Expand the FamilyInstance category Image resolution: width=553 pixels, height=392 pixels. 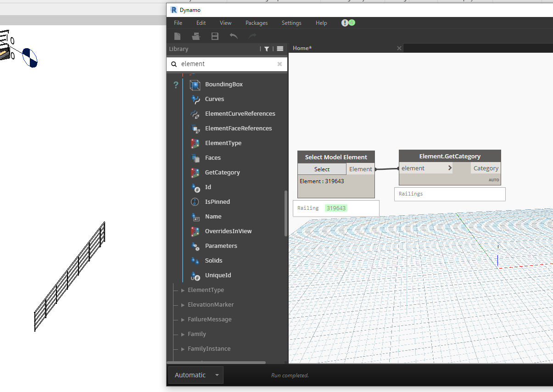pos(183,349)
